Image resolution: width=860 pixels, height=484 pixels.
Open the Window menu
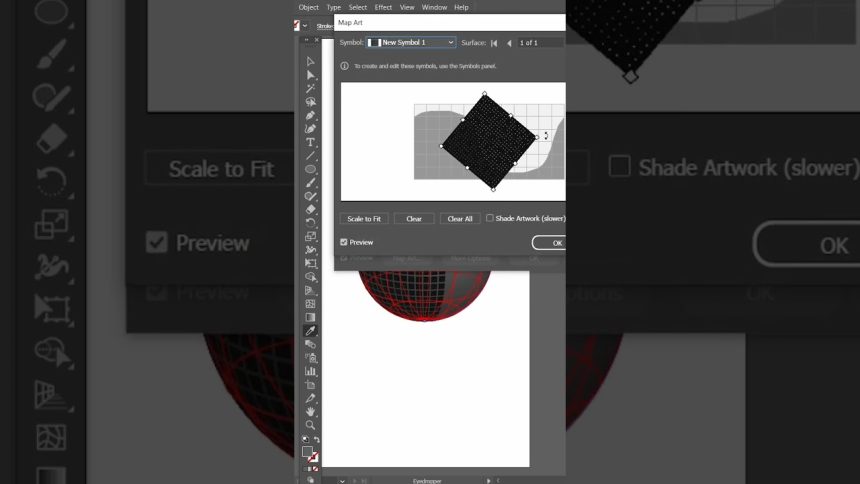[434, 7]
